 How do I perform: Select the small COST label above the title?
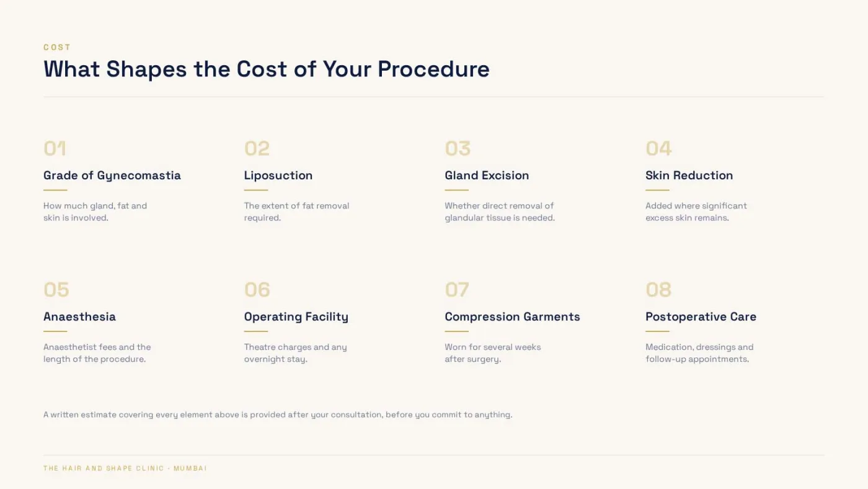click(57, 47)
